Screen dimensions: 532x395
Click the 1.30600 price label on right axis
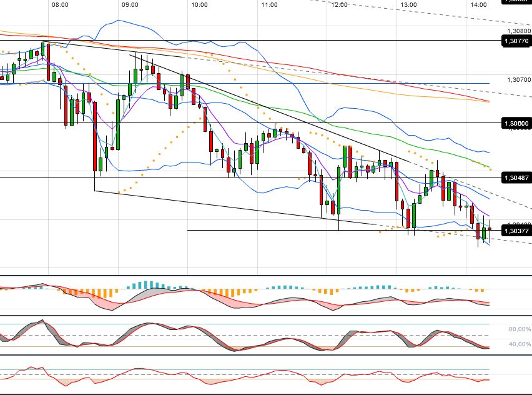click(x=515, y=123)
